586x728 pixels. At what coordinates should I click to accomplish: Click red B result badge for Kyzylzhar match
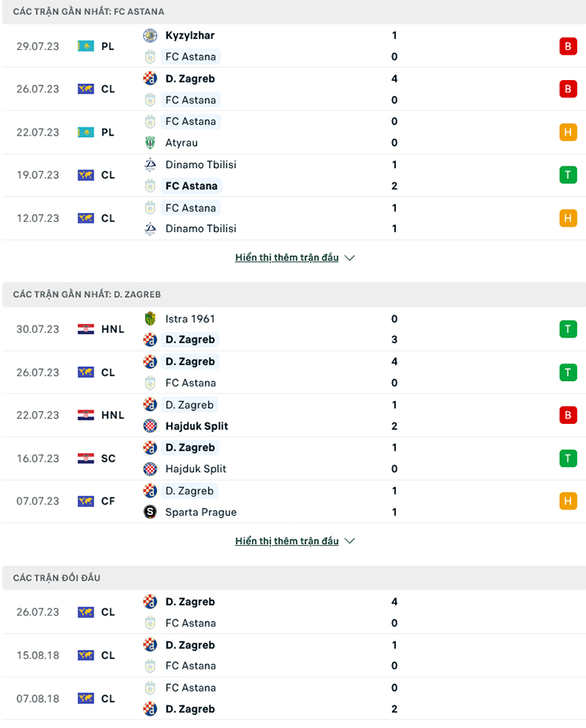click(568, 46)
